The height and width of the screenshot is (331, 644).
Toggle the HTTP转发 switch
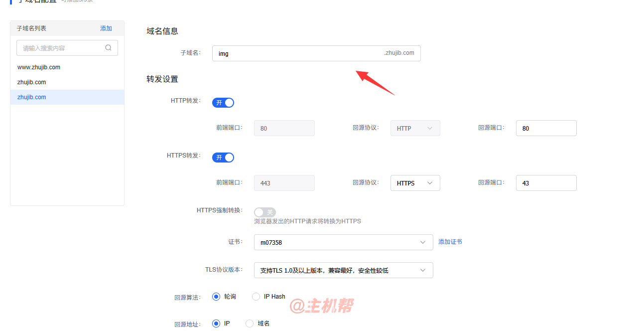[223, 103]
